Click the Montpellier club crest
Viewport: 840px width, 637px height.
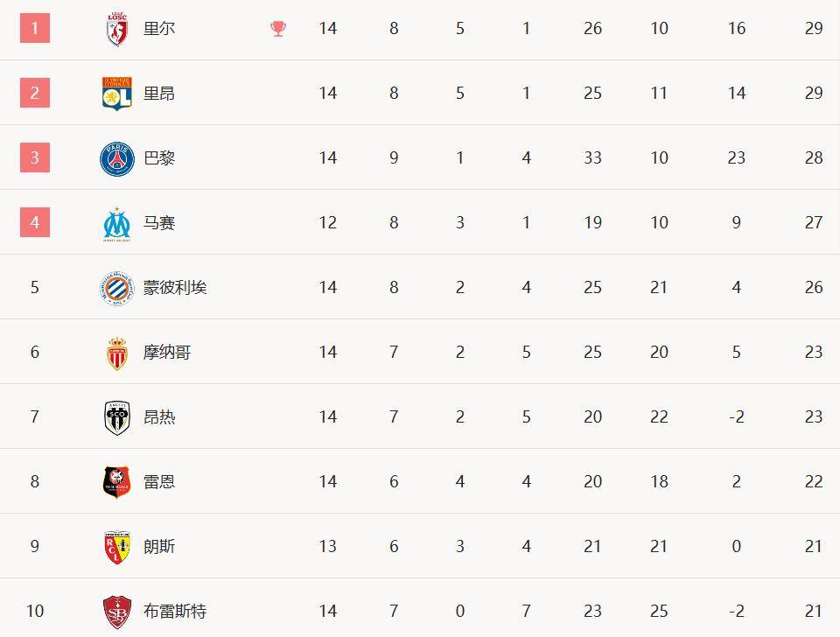pos(116,288)
